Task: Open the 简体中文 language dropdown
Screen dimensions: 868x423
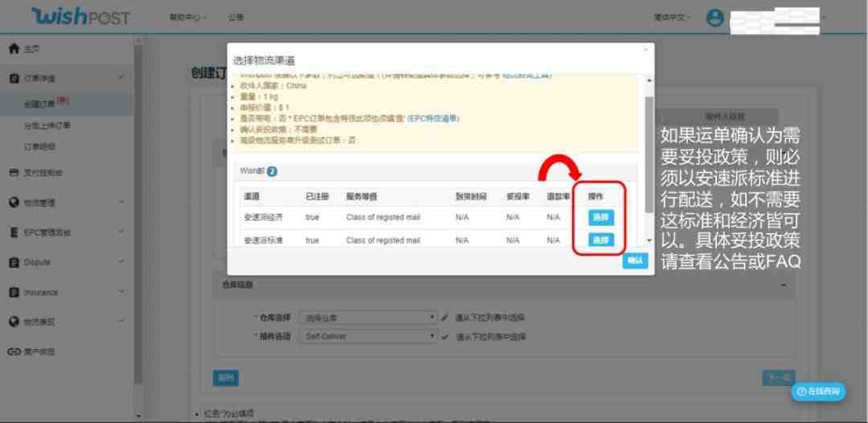Action: click(672, 17)
